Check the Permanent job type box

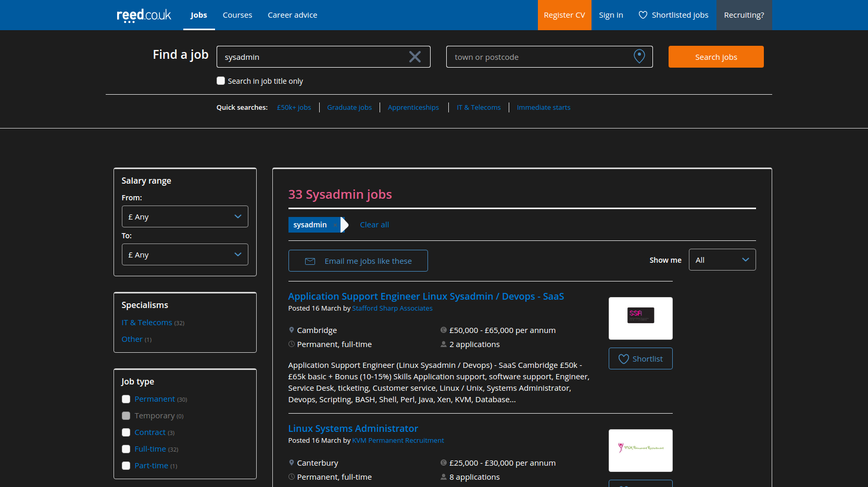126,399
